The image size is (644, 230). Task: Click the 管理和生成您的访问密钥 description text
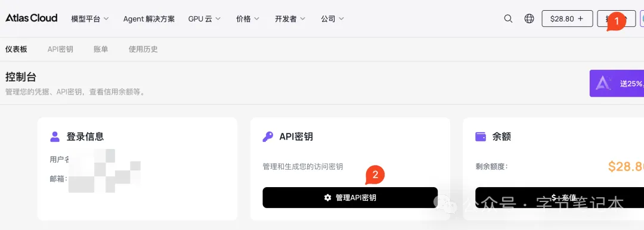tap(303, 167)
